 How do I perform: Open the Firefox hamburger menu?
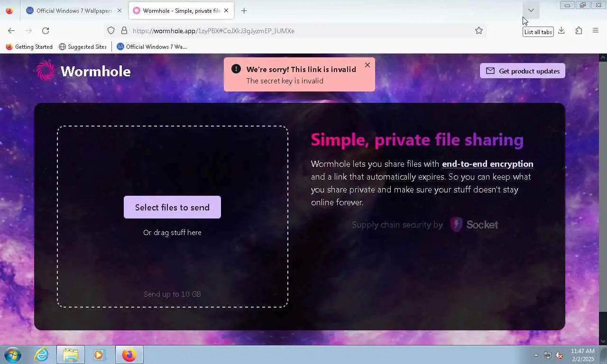click(596, 30)
